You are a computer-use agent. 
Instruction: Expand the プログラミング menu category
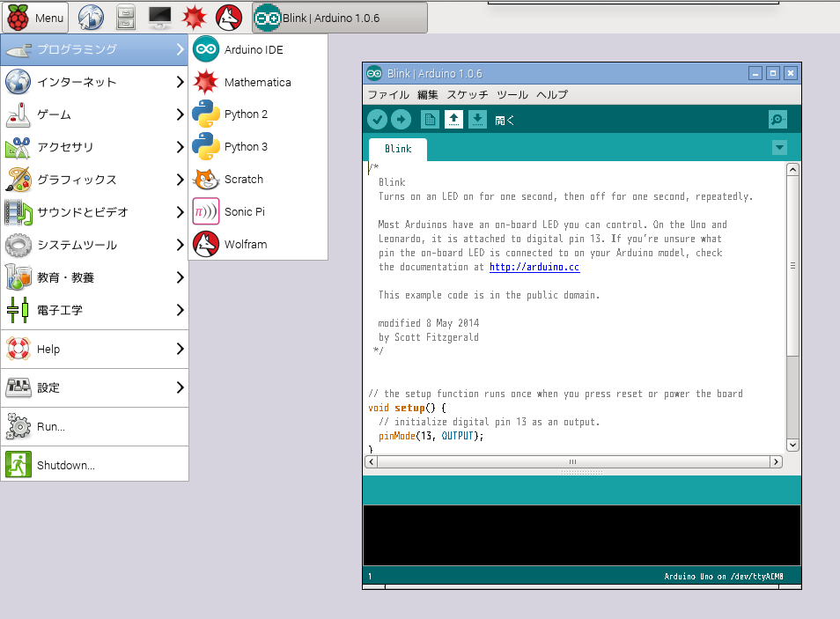[94, 49]
